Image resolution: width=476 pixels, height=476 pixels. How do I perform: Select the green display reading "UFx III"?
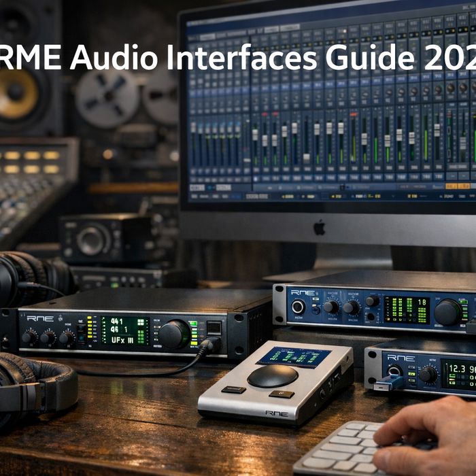(x=125, y=330)
